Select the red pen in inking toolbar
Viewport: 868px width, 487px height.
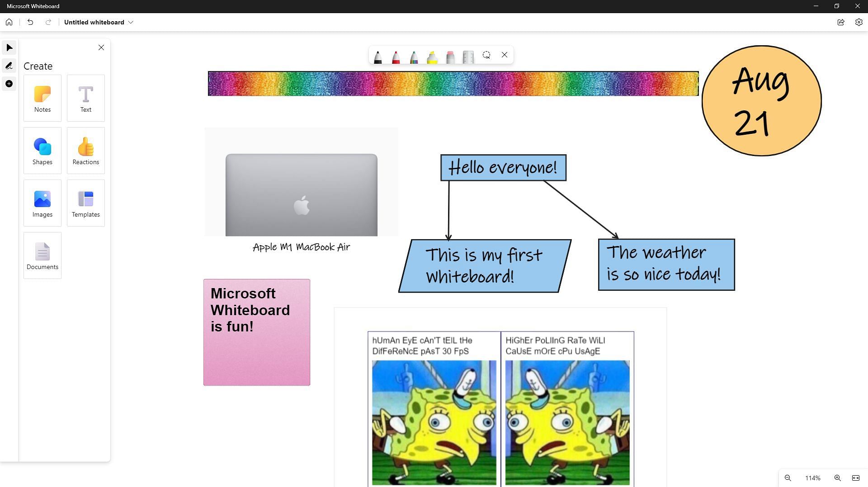click(x=396, y=57)
